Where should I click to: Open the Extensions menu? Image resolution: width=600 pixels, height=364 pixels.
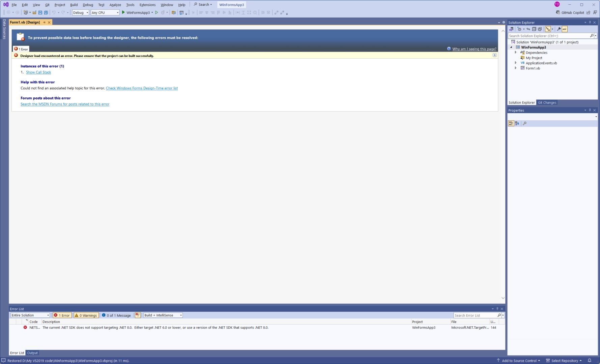tap(147, 5)
